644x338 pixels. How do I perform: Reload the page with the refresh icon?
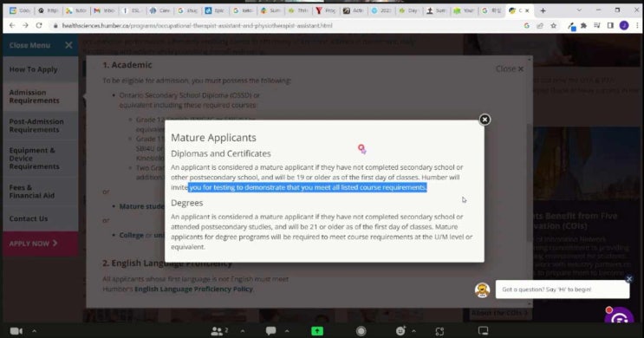pyautogui.click(x=39, y=25)
